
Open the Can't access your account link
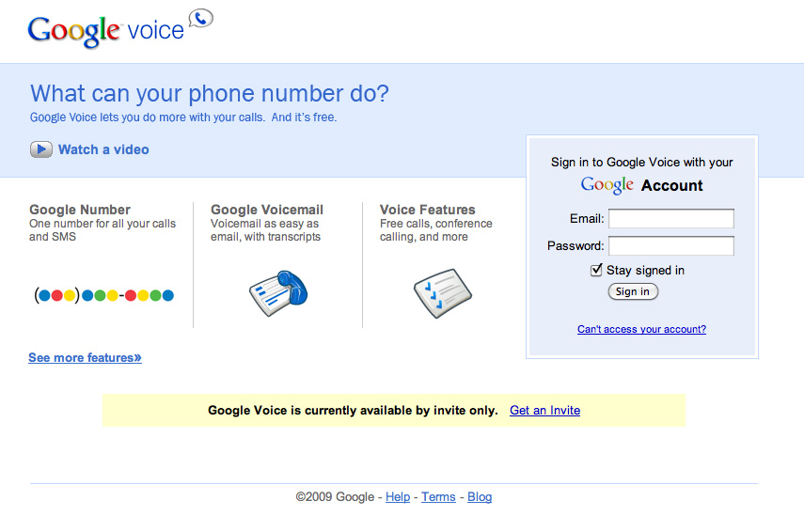coord(641,330)
